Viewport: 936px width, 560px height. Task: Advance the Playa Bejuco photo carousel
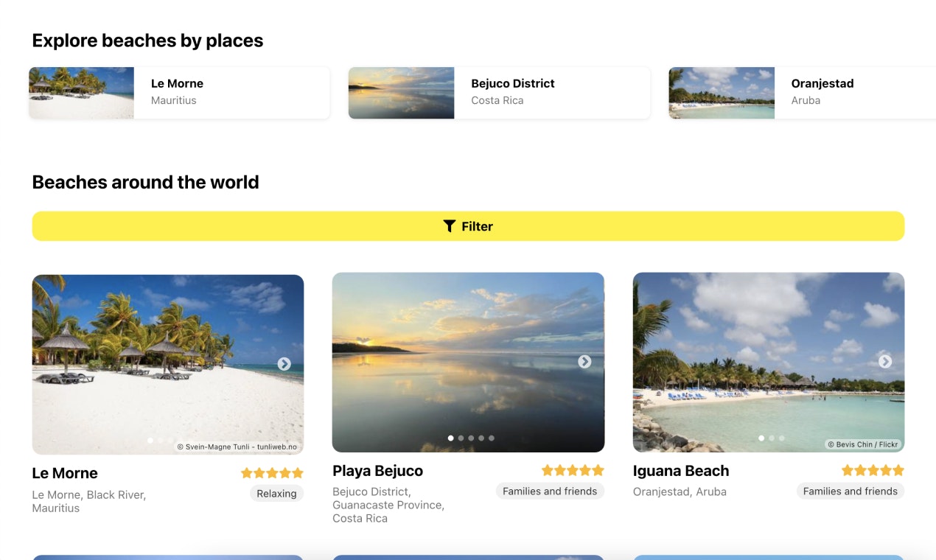584,362
